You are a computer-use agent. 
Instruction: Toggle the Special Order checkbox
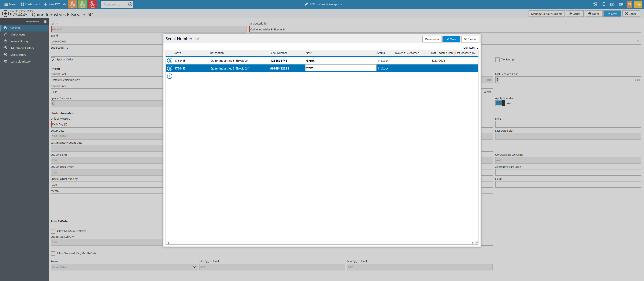coord(53,60)
